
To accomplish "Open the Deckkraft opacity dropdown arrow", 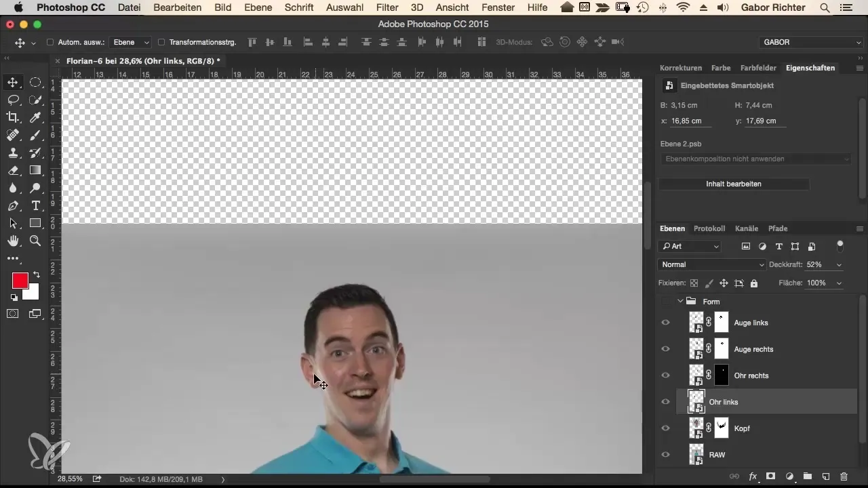I will [840, 264].
